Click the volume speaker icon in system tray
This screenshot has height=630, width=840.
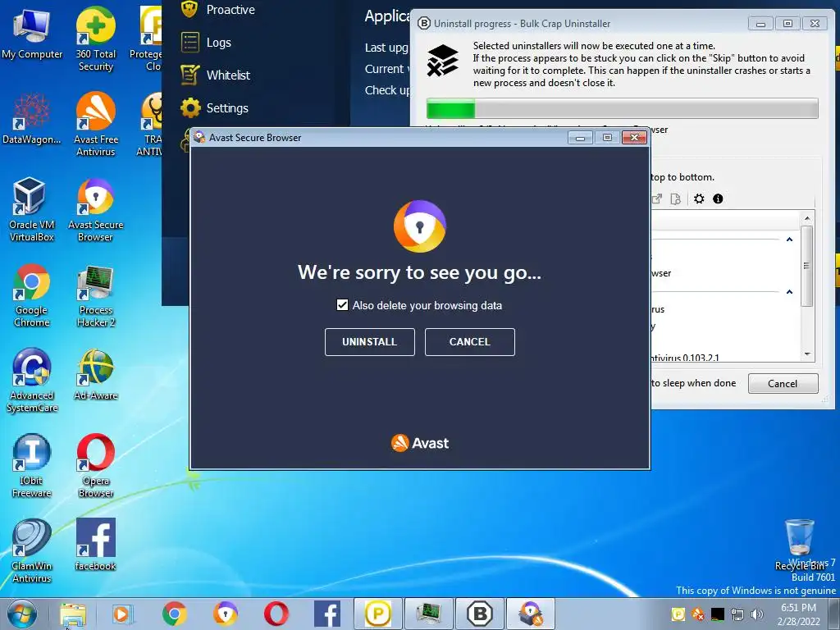[756, 614]
